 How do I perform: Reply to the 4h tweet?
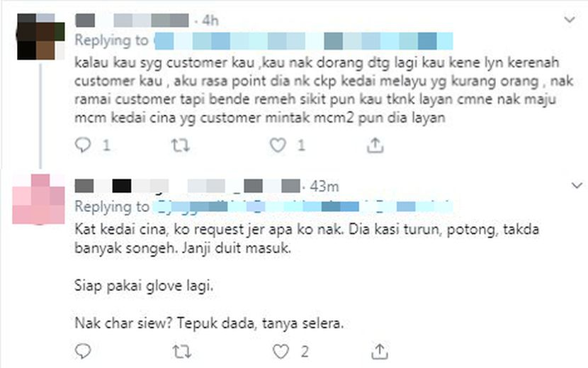(83, 145)
